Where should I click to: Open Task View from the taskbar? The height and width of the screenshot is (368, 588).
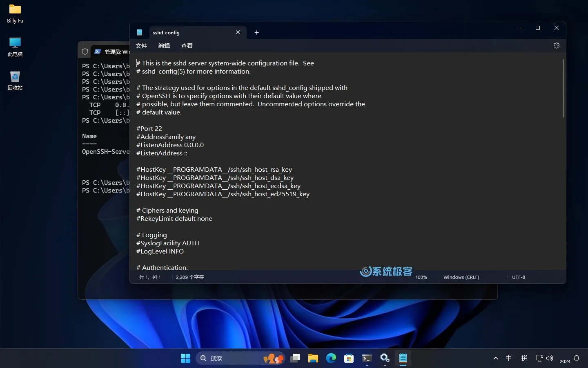295,358
